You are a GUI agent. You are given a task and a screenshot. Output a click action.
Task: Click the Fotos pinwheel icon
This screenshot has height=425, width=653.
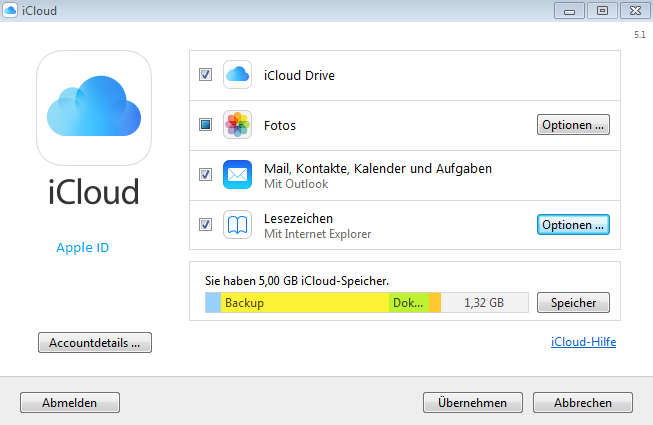(x=237, y=124)
